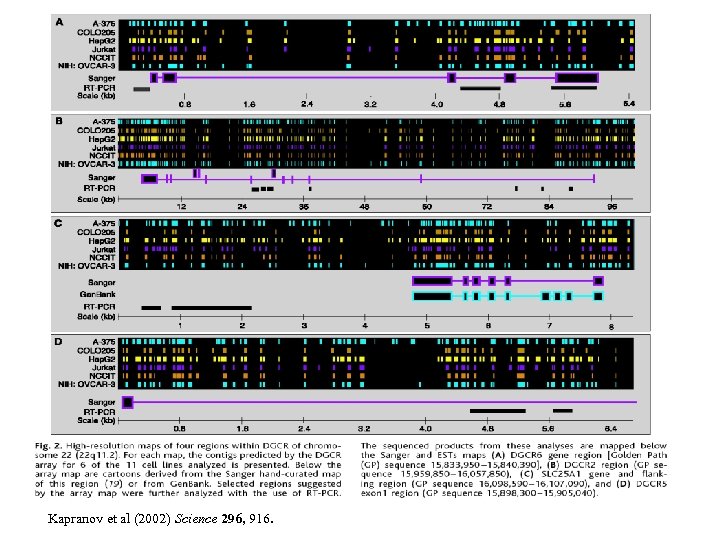
Task: Select the A-375 row label in panel C
Action: [104, 224]
